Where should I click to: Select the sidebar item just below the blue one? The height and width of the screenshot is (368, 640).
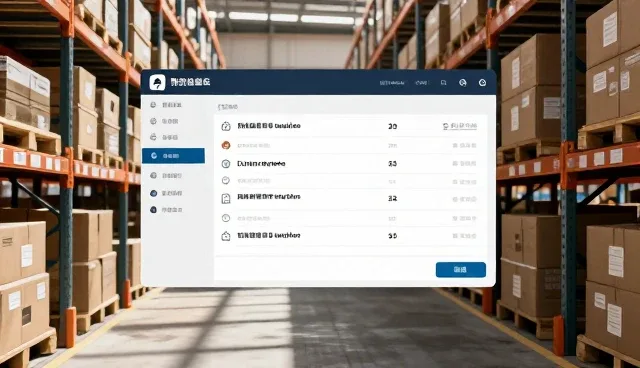pyautogui.click(x=166, y=175)
